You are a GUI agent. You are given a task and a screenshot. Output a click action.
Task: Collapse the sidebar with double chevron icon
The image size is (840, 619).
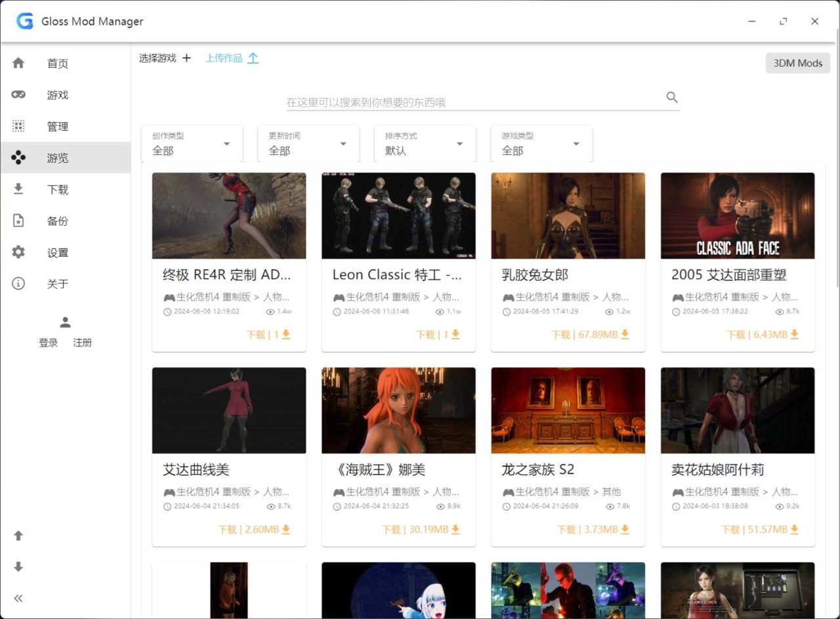click(18, 598)
